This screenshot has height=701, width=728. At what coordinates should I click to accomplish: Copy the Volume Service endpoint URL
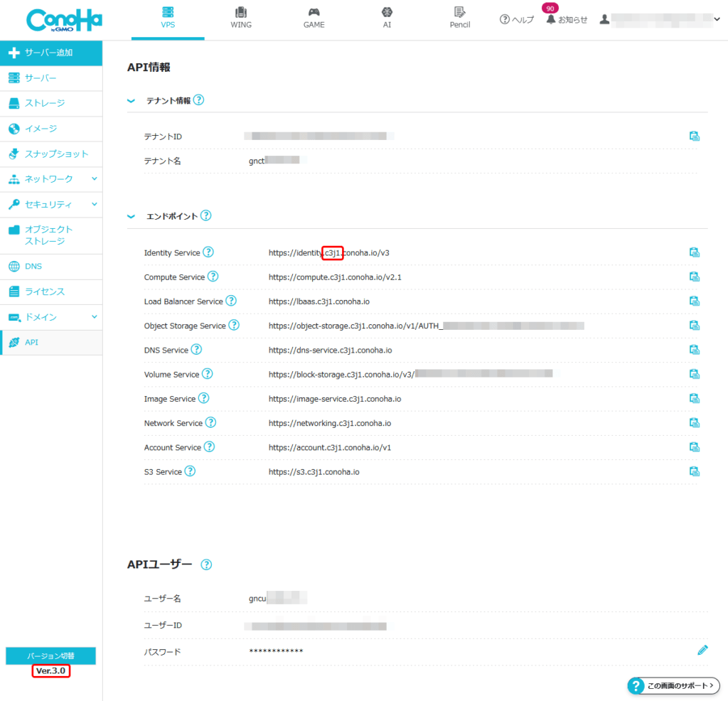click(x=694, y=374)
